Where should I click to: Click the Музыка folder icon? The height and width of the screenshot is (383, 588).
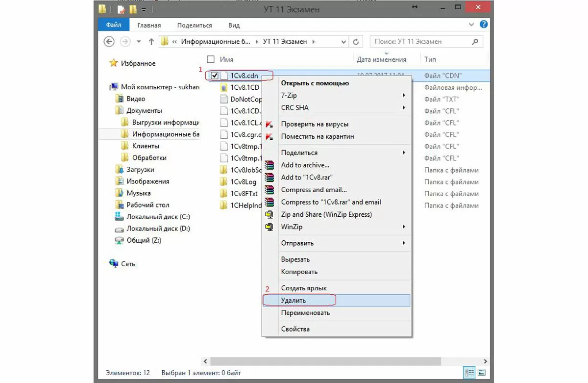119,193
